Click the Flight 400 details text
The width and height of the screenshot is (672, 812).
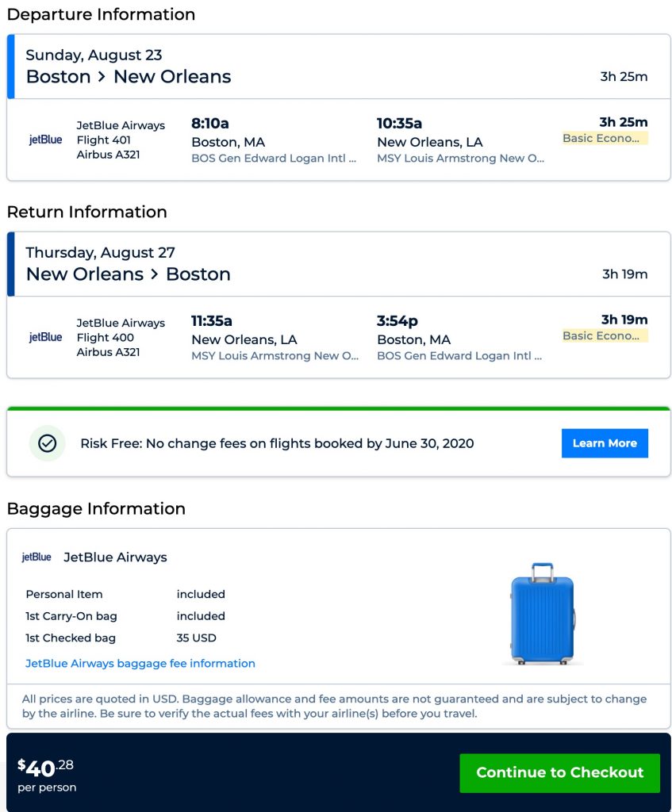105,337
